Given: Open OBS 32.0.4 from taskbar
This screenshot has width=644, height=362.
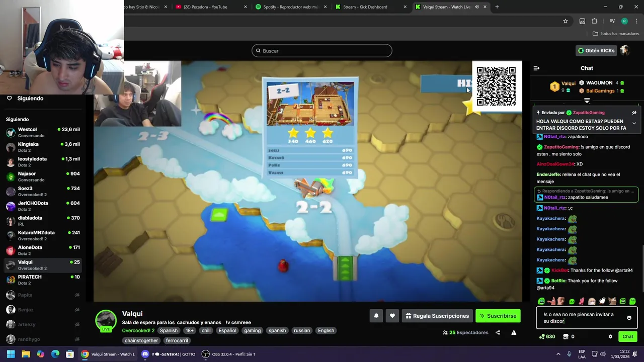Looking at the screenshot, I should click(x=229, y=354).
